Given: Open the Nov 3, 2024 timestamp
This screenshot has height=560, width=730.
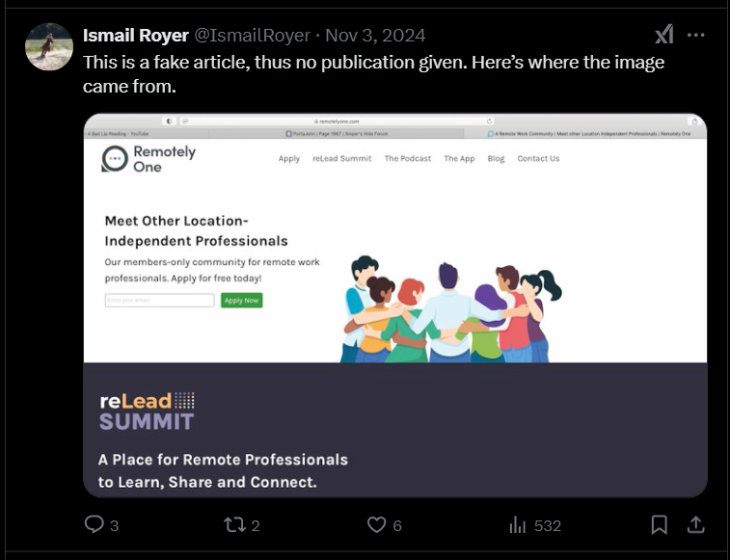Looking at the screenshot, I should 375,36.
